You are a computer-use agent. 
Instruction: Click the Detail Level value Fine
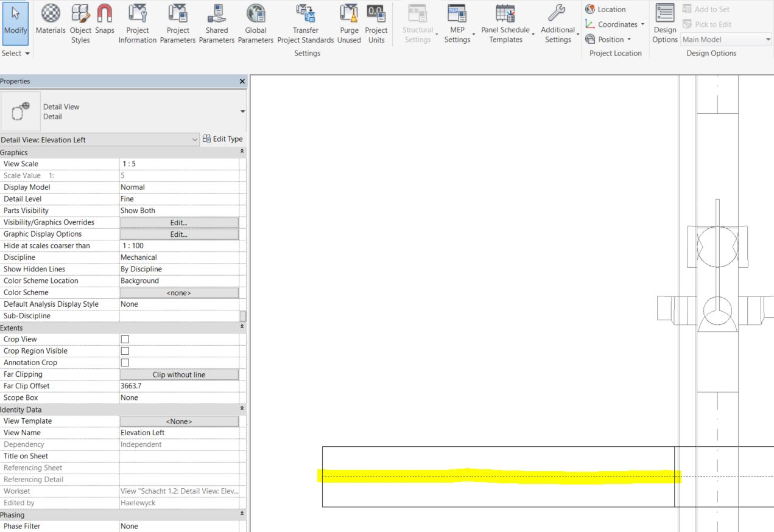179,198
